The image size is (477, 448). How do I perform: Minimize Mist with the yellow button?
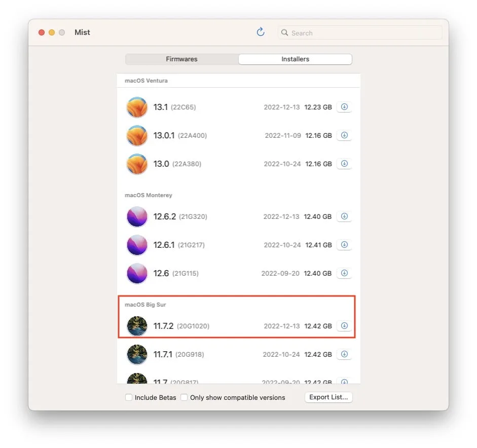tap(52, 32)
